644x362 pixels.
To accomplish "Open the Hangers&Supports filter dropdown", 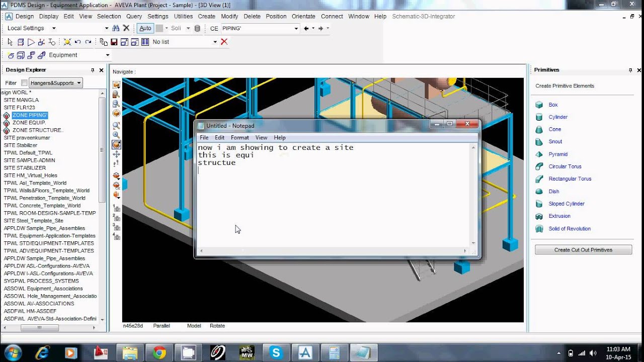I will (79, 83).
